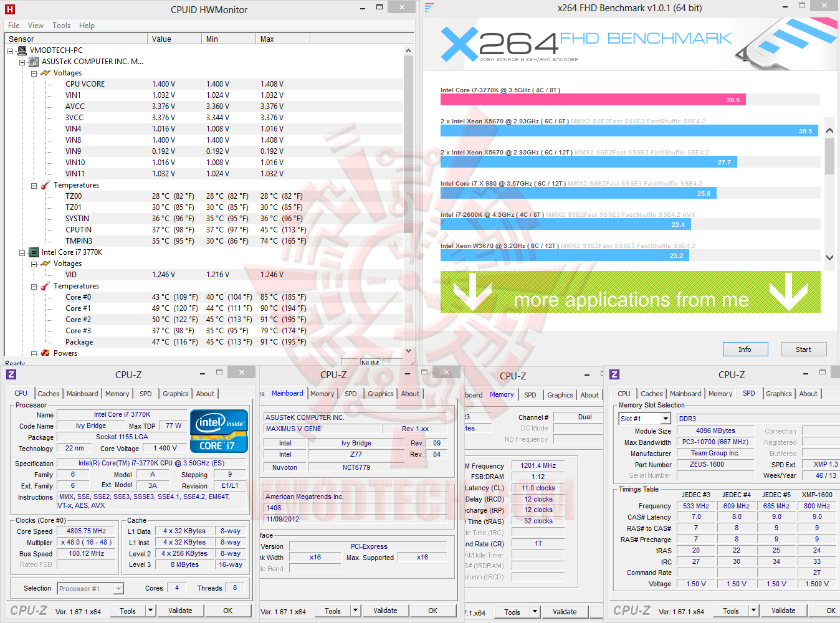Switch to the Caches tab in the CPU tab window

[x=49, y=394]
